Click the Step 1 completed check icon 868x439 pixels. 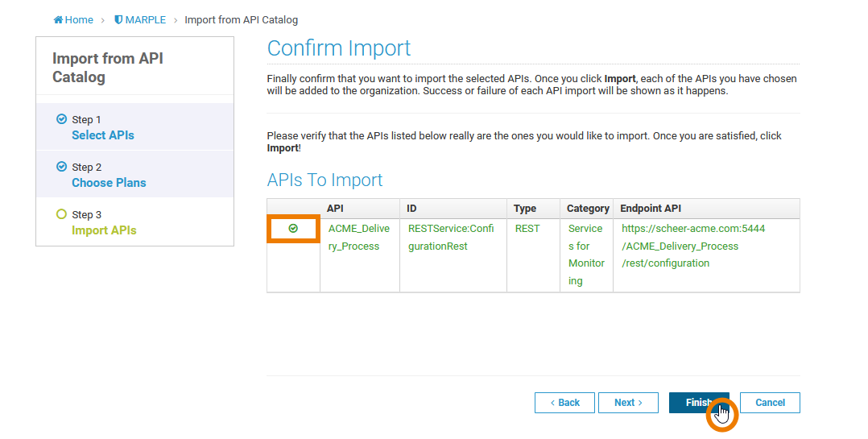61,119
